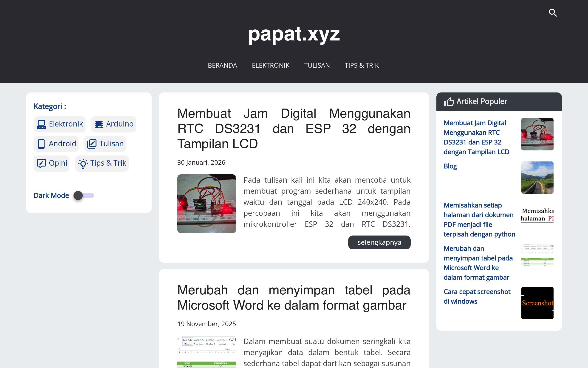The image size is (588, 368).
Task: Toggle the Dark Mode switch
Action: point(84,195)
